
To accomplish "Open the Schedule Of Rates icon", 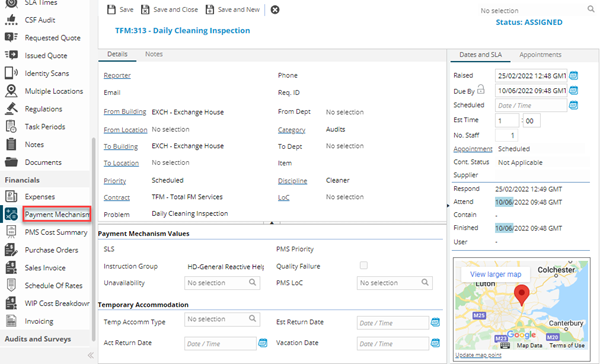I will (x=11, y=285).
